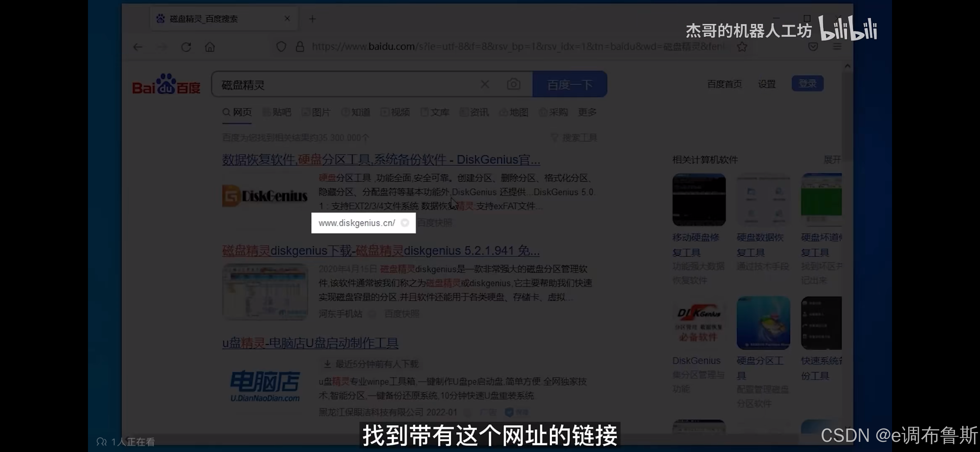The image size is (980, 452).
Task: Click the 硬盘分区工具 text link
Action: point(760,368)
